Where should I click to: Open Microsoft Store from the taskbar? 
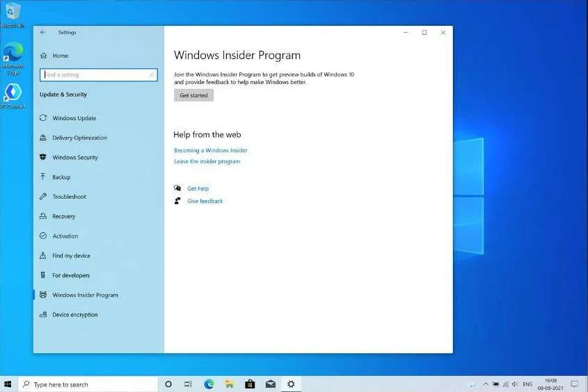(x=250, y=384)
